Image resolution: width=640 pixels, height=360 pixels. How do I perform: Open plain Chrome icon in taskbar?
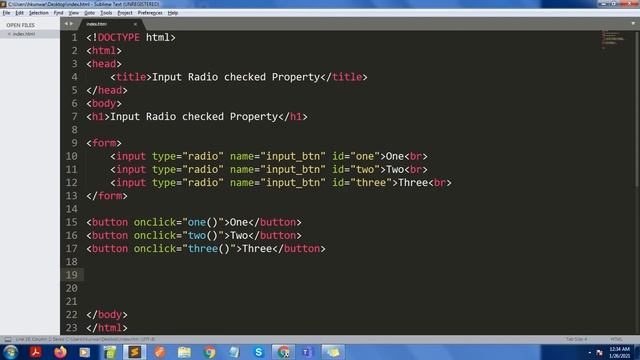(209, 352)
